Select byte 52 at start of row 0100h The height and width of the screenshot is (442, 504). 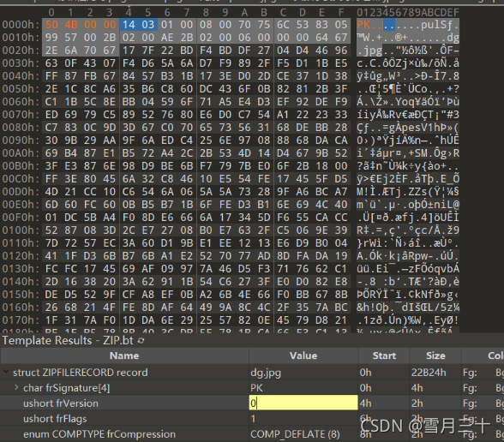coord(51,230)
